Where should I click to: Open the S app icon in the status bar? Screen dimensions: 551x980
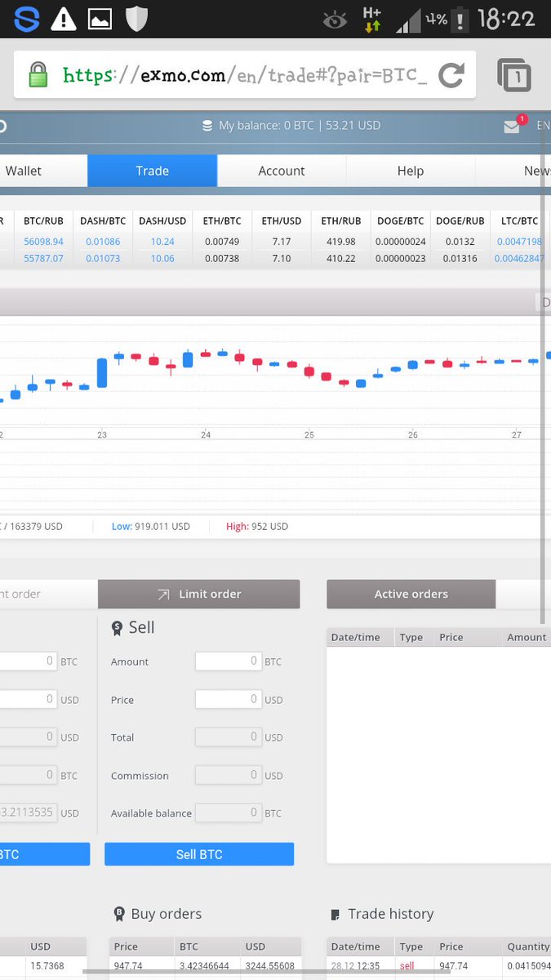[26, 19]
